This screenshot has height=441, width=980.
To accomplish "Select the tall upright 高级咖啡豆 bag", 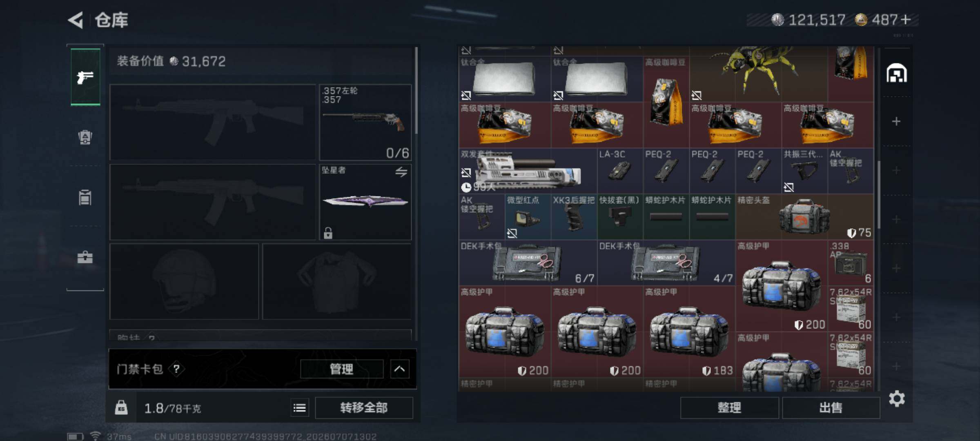I will pyautogui.click(x=666, y=102).
